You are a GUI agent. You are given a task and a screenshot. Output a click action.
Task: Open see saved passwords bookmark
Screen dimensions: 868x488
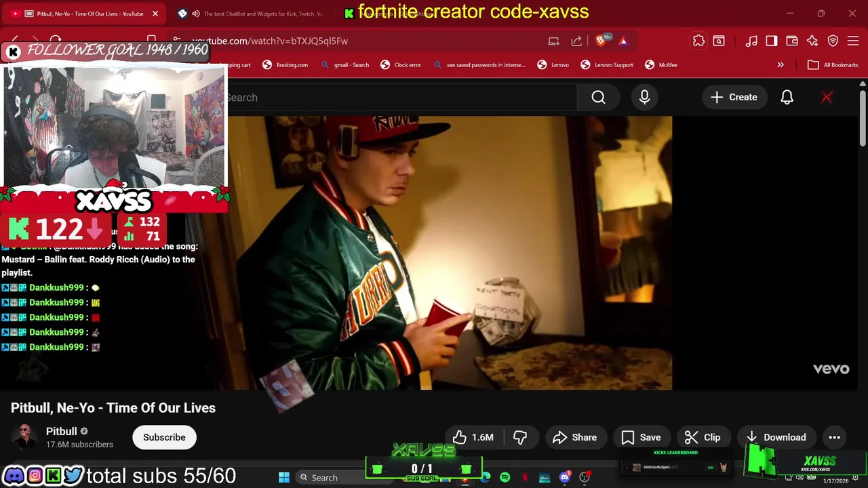[x=479, y=65]
